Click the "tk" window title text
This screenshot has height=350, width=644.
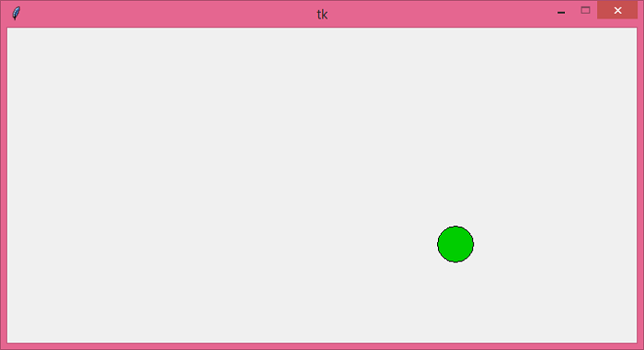322,15
